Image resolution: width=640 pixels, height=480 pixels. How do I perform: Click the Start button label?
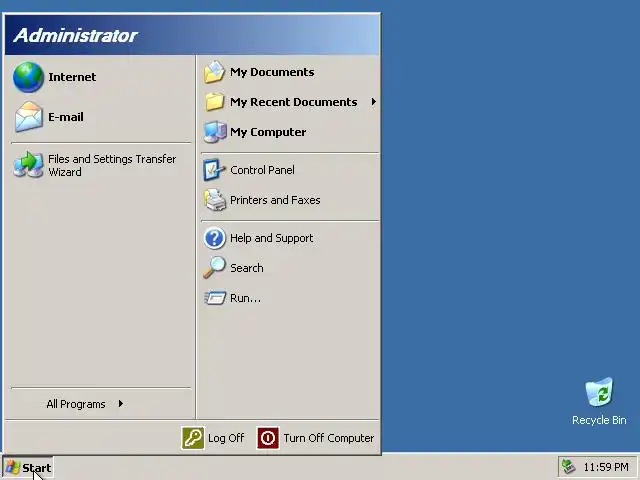(x=37, y=468)
